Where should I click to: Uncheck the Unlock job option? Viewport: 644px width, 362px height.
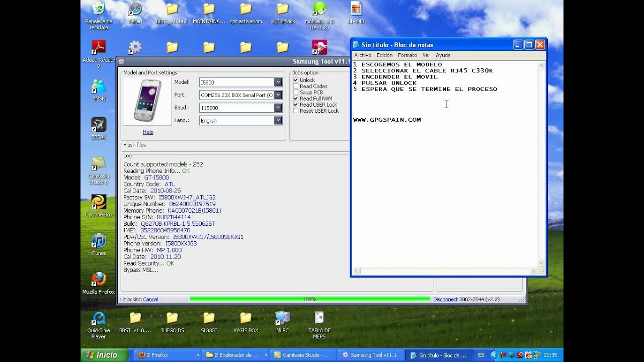click(x=296, y=80)
